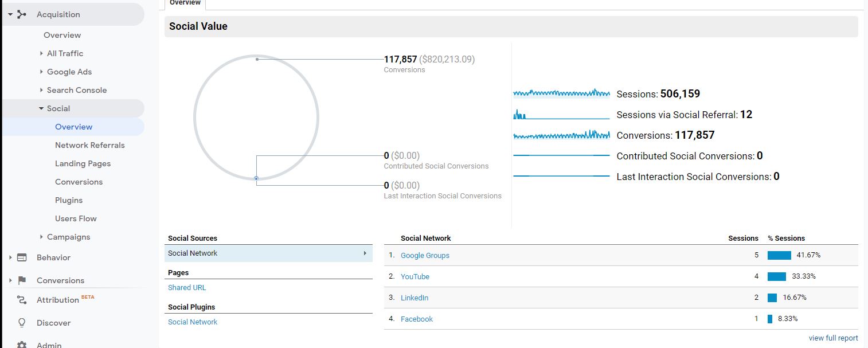Open the Users Flow report
Viewport: 868px width, 348px height.
pos(76,218)
